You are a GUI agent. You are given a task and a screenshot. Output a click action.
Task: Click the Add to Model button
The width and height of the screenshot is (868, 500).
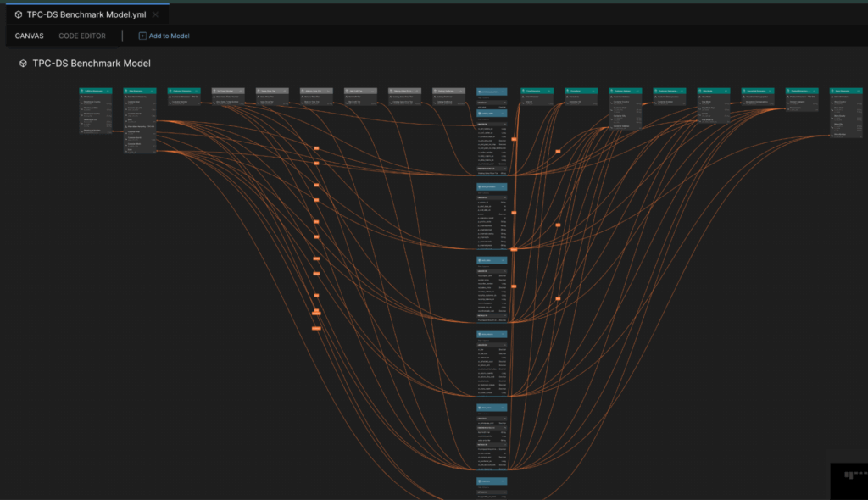pyautogui.click(x=169, y=36)
